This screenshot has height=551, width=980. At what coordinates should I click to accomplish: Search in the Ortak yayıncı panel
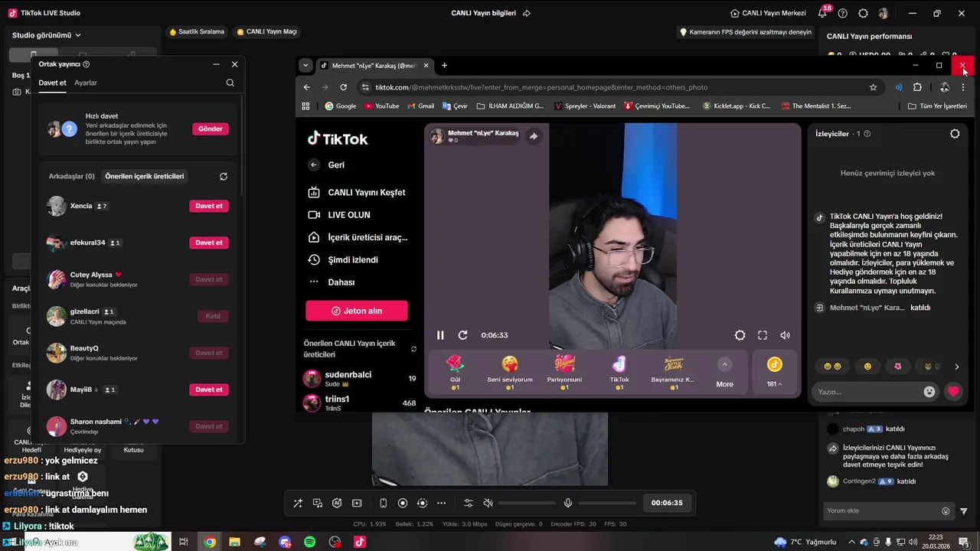pyautogui.click(x=230, y=83)
